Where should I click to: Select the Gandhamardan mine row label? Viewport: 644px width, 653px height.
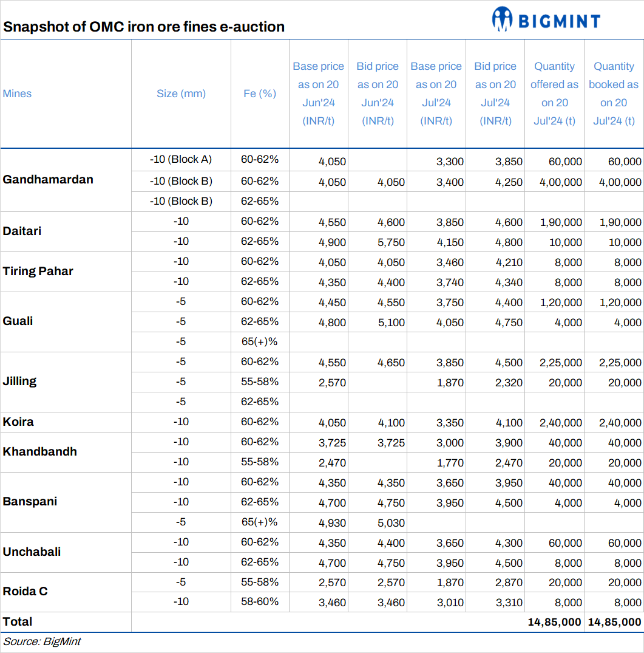[x=48, y=179]
